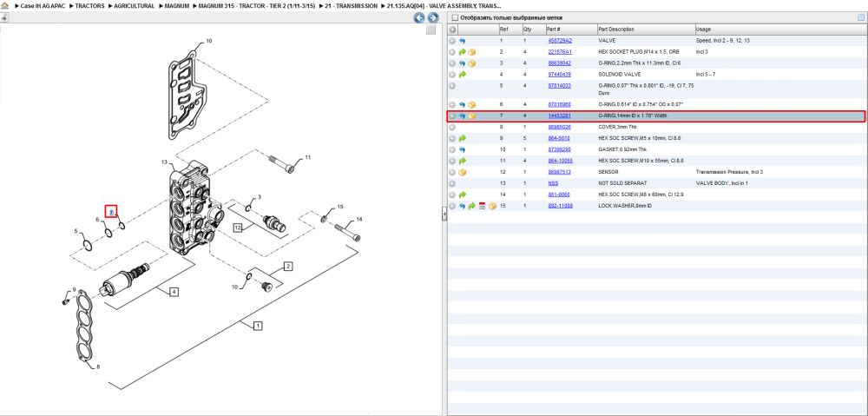Click green arrow icon in part 864-10055 row
This screenshot has height=416, width=868.
point(463,161)
